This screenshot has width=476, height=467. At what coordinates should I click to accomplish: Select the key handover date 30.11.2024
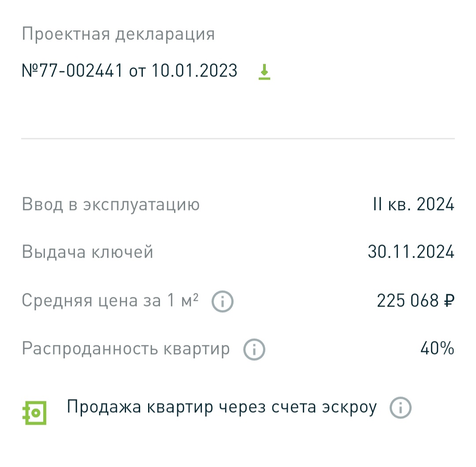[x=411, y=252]
